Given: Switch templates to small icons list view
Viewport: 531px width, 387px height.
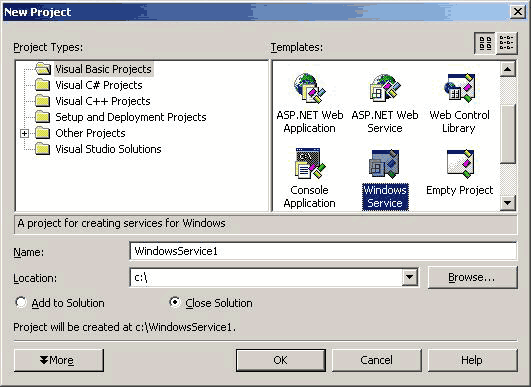Looking at the screenshot, I should point(507,43).
